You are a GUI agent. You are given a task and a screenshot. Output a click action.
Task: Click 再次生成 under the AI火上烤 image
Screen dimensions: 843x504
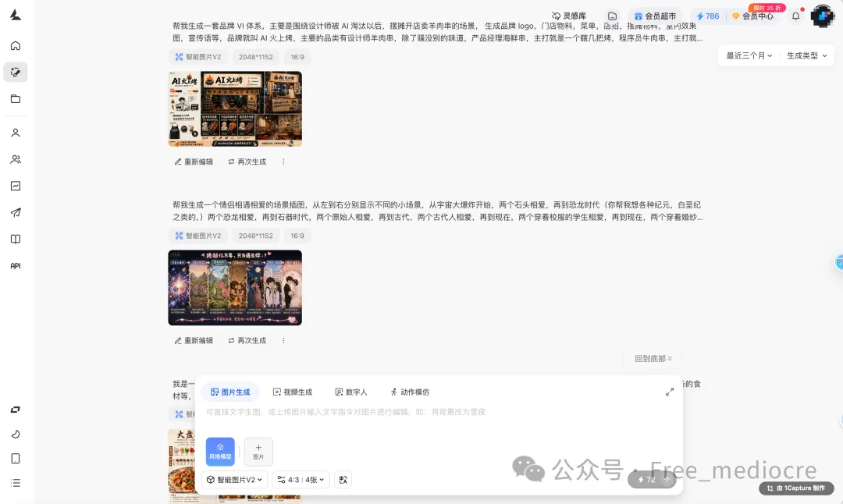click(x=247, y=161)
